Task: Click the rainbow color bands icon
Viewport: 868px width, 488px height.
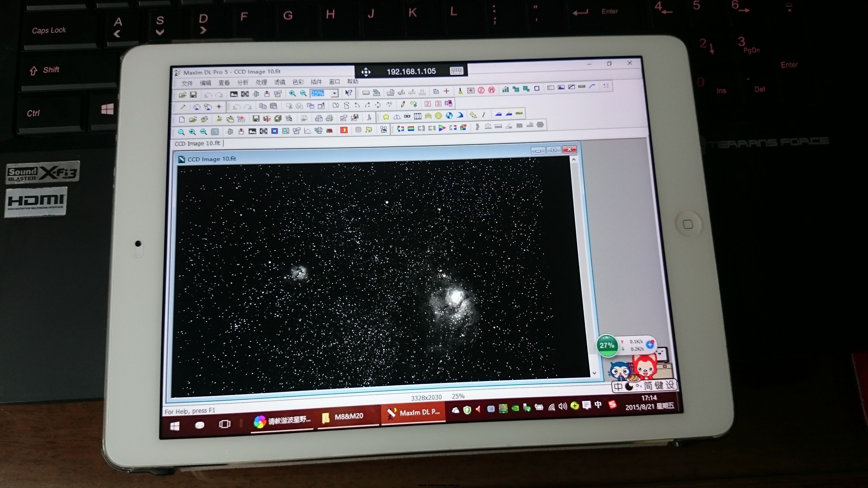Action: [411, 129]
